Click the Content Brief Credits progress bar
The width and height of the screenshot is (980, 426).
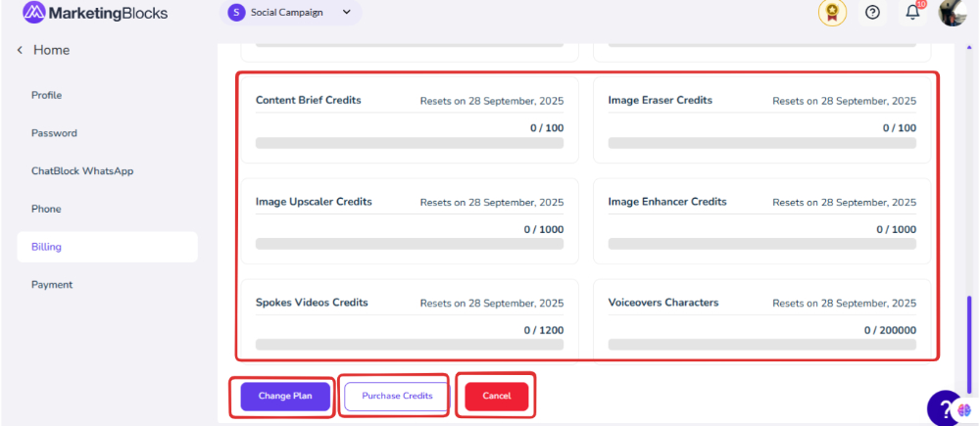[410, 143]
